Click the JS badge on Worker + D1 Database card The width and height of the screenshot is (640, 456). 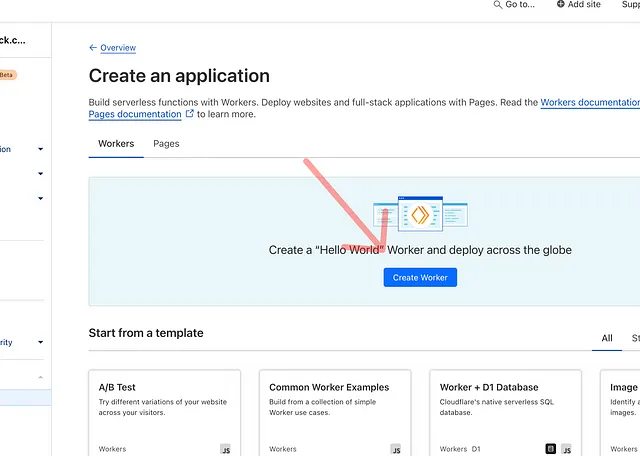(x=566, y=449)
